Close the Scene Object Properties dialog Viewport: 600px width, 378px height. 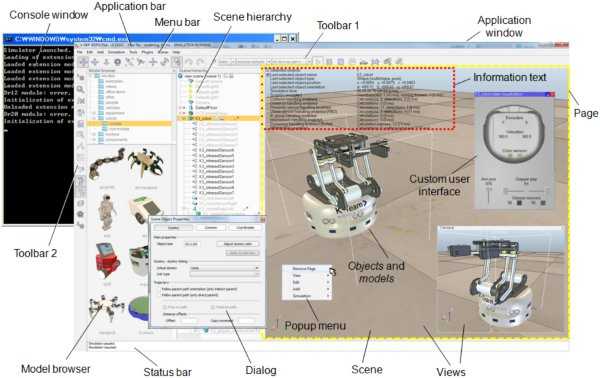pyautogui.click(x=262, y=219)
